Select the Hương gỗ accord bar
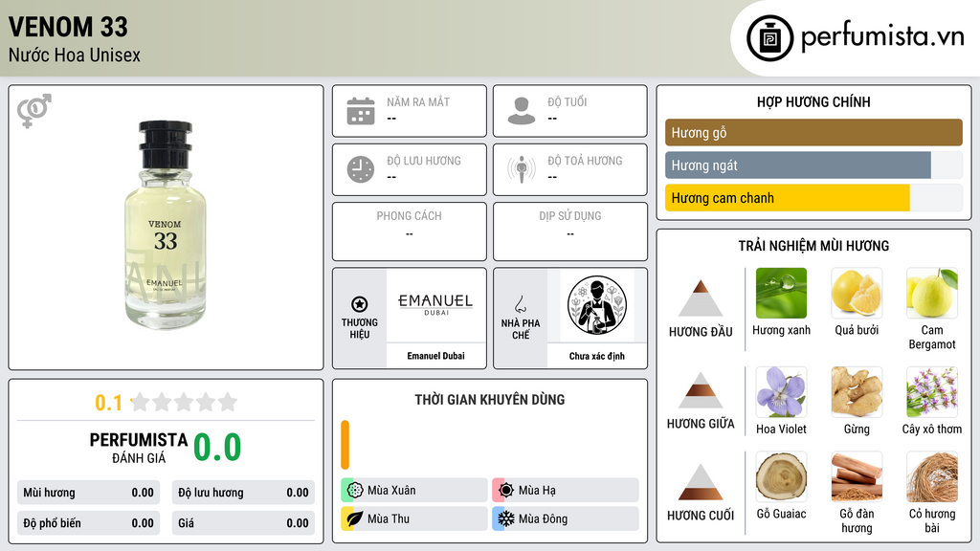980x551 pixels. click(813, 132)
